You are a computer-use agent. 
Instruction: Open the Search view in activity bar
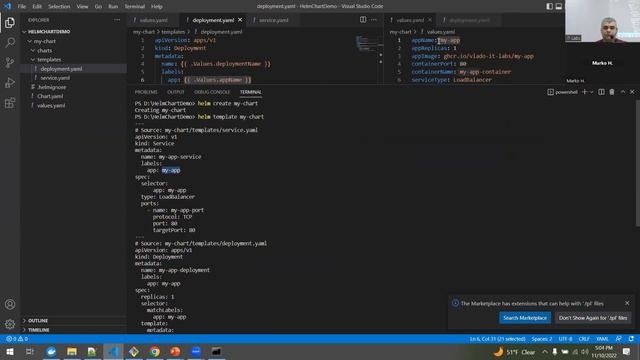click(x=10, y=42)
